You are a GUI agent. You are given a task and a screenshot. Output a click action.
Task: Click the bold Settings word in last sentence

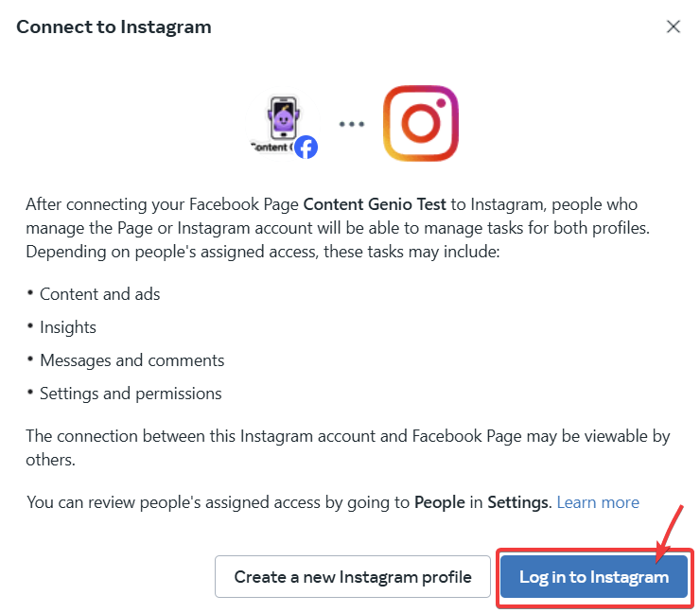coord(517,502)
